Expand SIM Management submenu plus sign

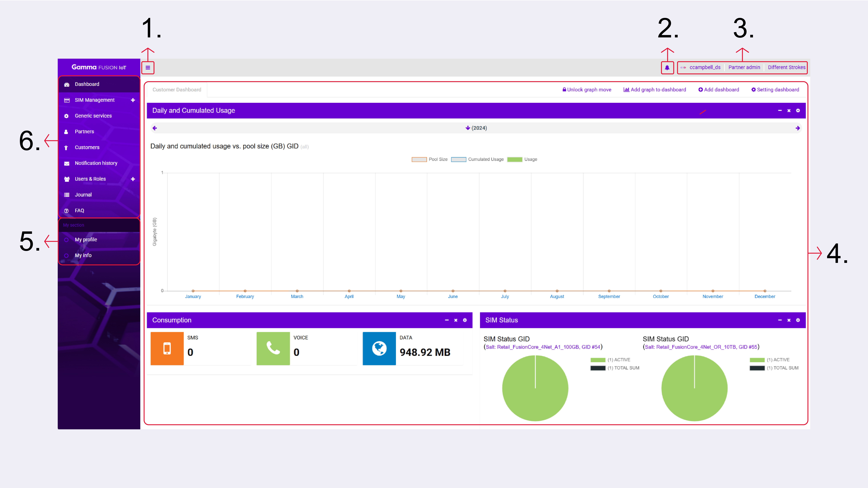[x=133, y=100]
